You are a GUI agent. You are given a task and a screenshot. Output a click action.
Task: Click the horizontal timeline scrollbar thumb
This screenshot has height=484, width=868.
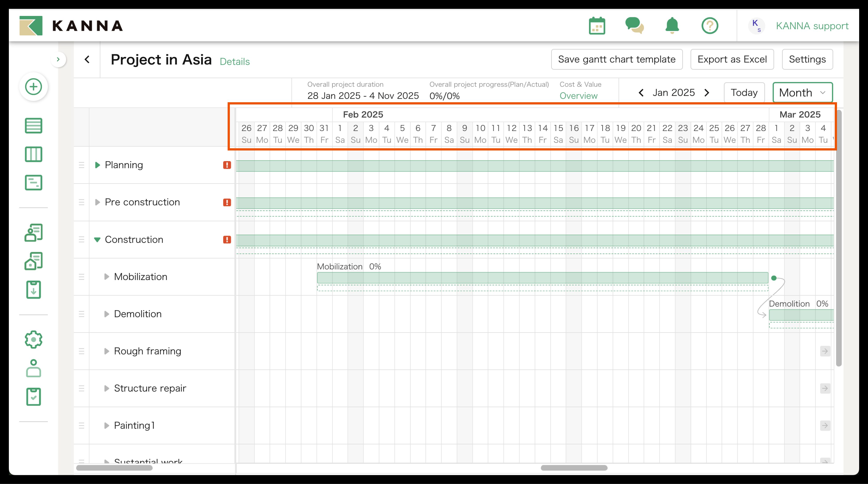pyautogui.click(x=574, y=468)
